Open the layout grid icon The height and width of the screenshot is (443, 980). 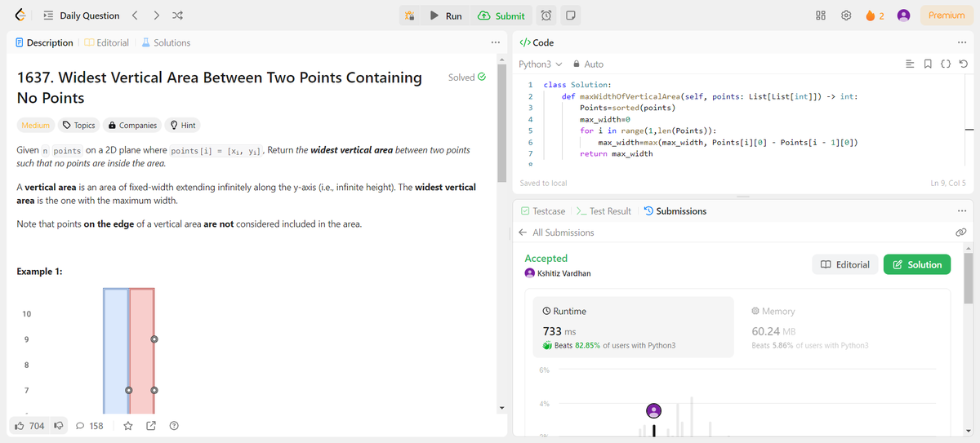click(822, 16)
